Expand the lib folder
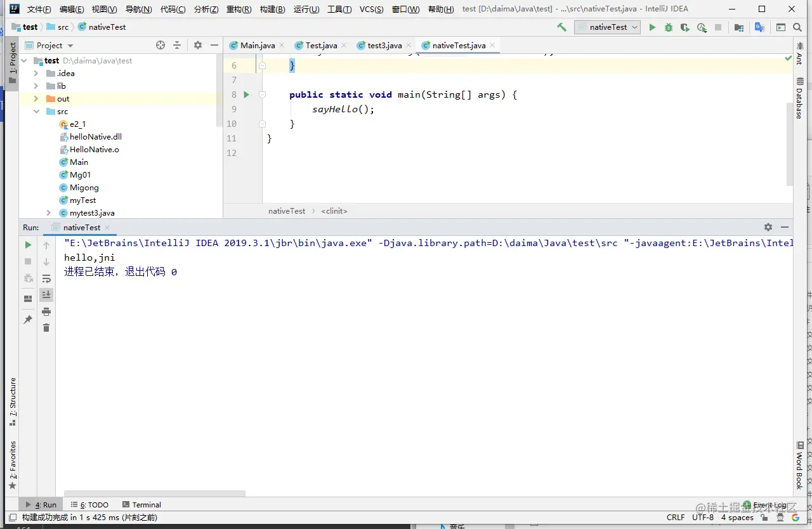 (36, 86)
